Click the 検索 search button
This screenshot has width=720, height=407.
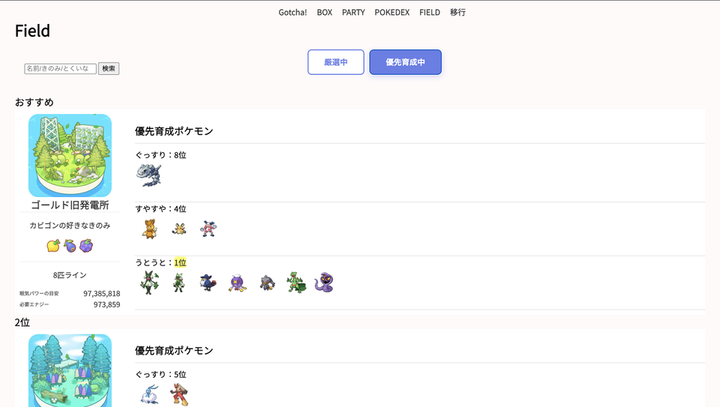[x=109, y=68]
